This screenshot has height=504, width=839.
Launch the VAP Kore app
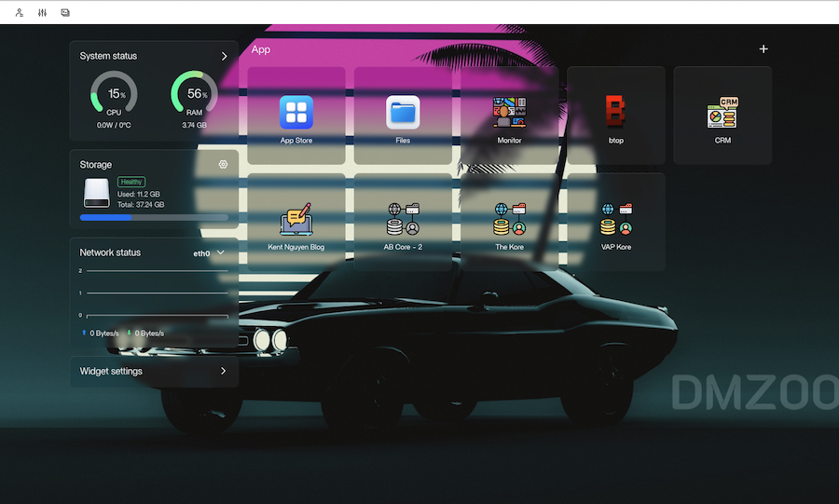[x=616, y=223]
